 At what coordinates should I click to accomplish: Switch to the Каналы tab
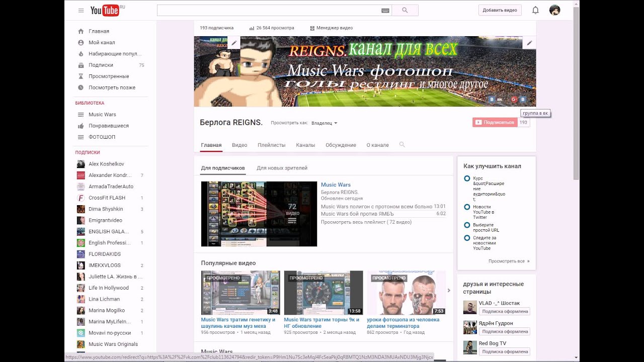[x=305, y=145]
